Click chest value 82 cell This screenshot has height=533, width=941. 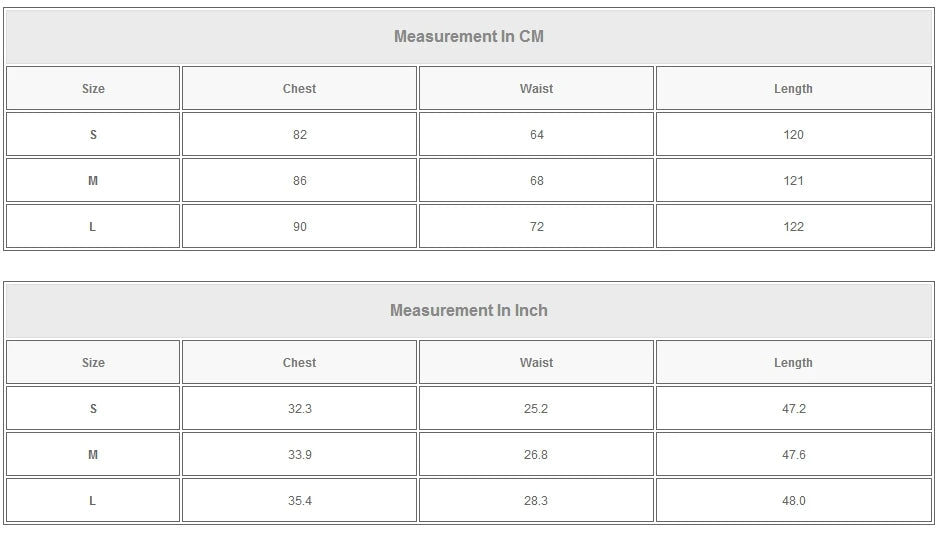pyautogui.click(x=299, y=135)
